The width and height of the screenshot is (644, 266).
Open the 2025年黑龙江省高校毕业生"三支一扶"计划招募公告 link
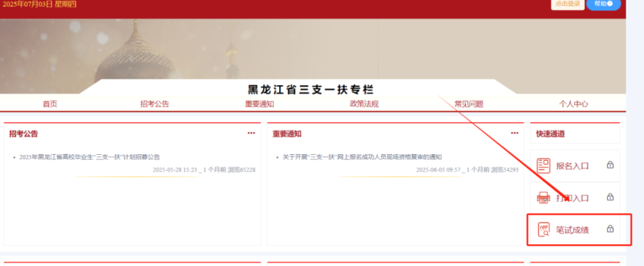[x=89, y=157]
